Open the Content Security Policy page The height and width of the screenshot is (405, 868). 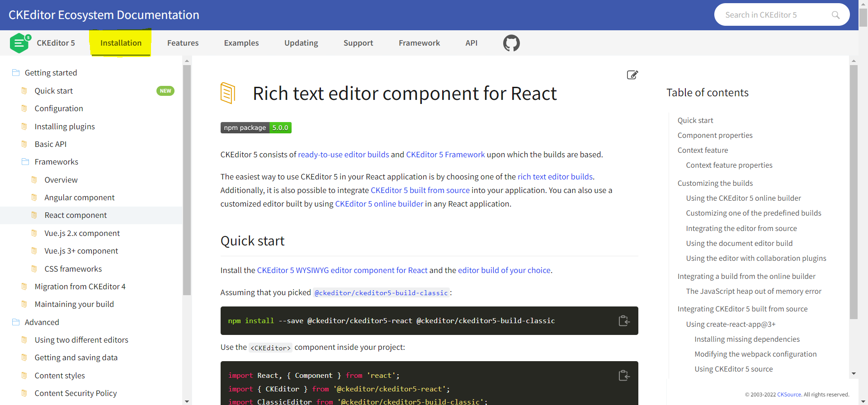75,393
